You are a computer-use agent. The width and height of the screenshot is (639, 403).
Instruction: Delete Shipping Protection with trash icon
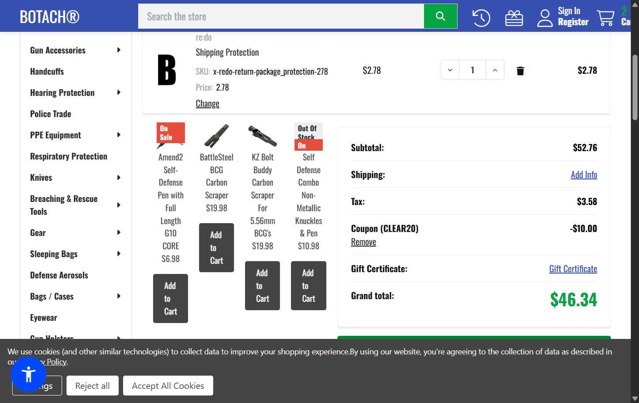point(520,71)
